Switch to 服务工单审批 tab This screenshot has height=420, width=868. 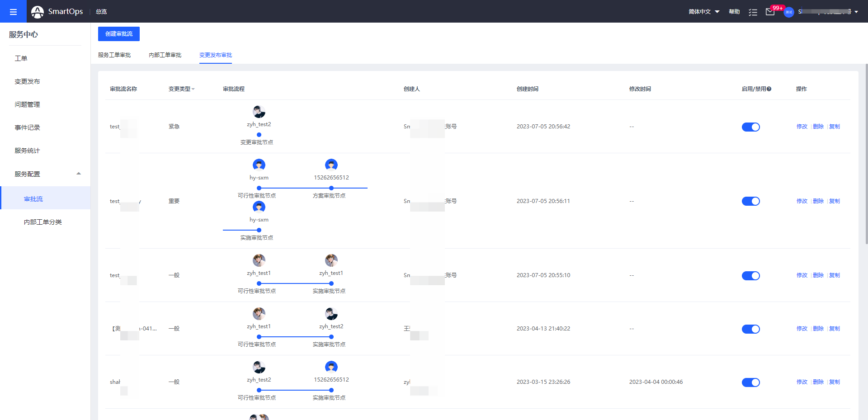click(114, 55)
